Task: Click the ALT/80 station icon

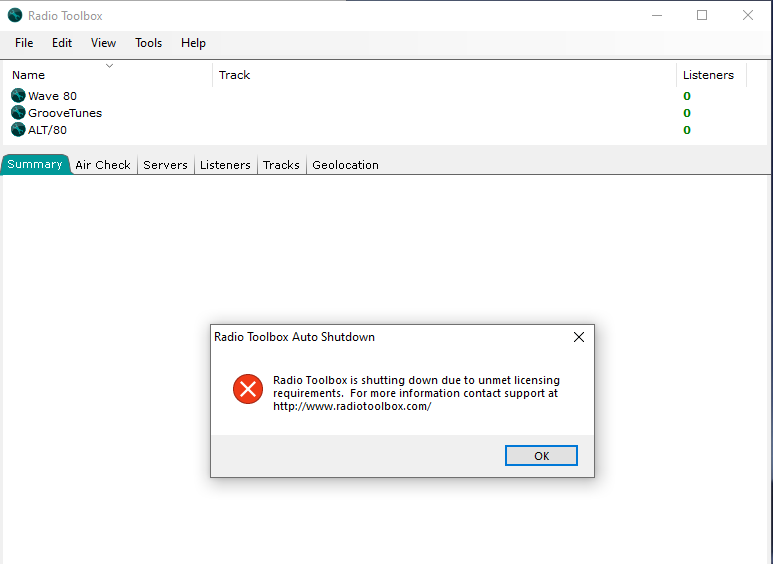Action: tap(18, 130)
